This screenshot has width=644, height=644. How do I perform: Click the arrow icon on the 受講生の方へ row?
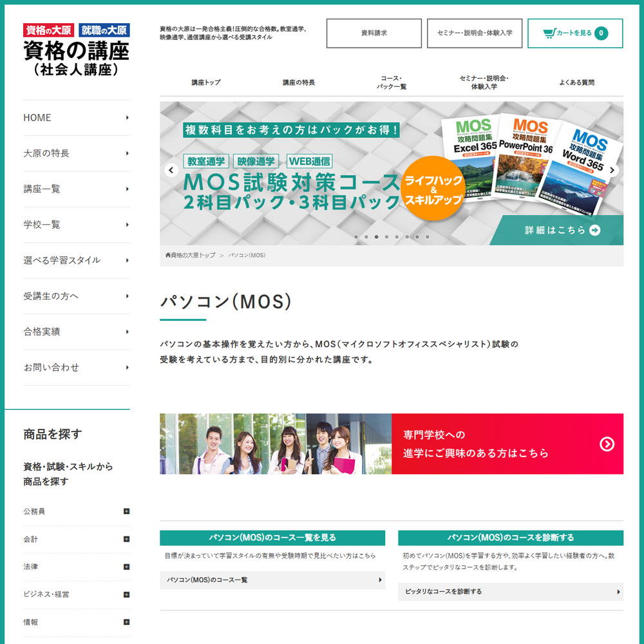point(128,296)
